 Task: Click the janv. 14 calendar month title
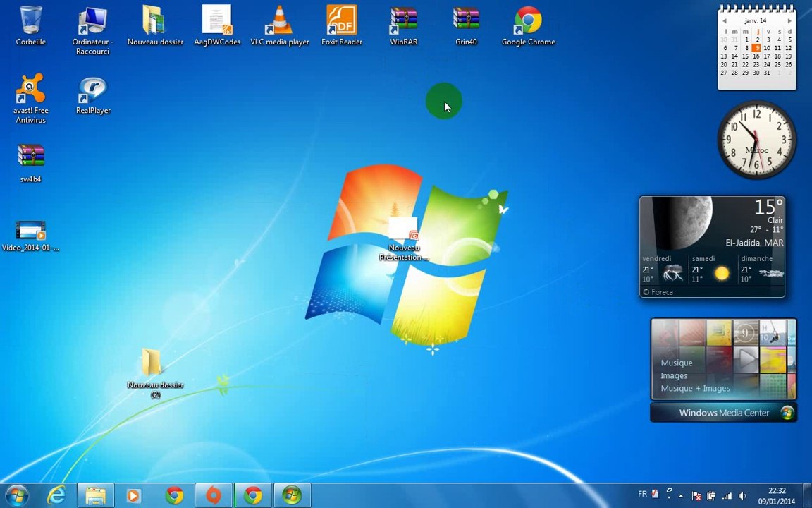[756, 20]
